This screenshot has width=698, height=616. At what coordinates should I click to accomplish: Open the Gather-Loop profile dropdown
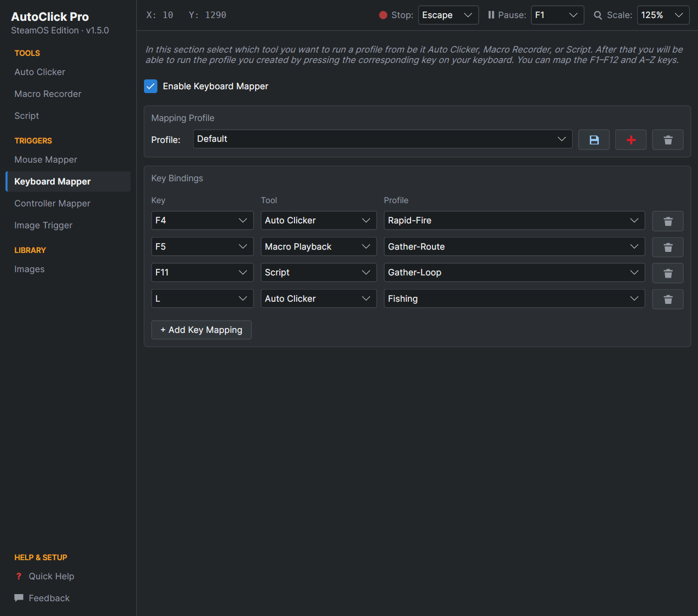tap(514, 272)
